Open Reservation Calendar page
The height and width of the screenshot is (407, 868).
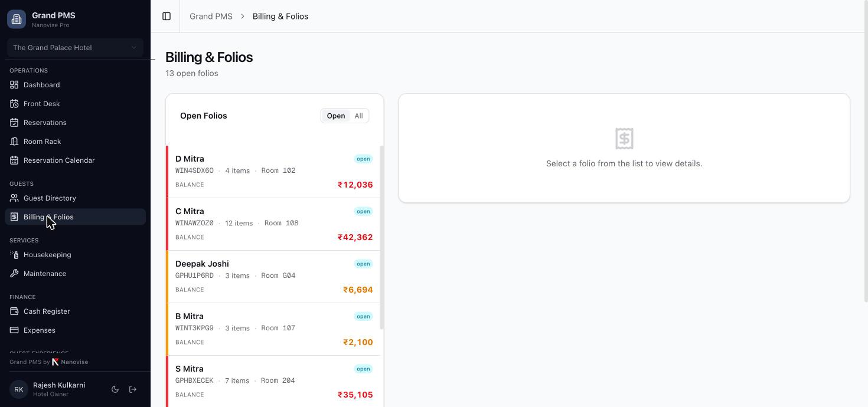[x=75, y=160]
